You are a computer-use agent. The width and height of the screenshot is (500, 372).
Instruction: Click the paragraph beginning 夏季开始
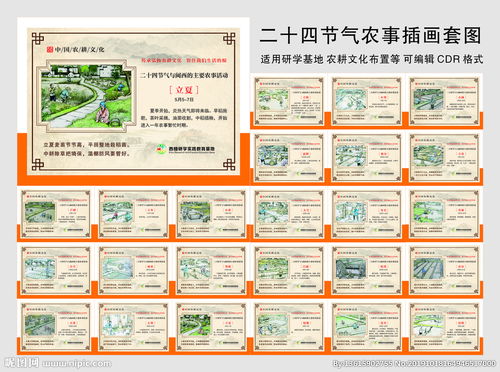184,118
